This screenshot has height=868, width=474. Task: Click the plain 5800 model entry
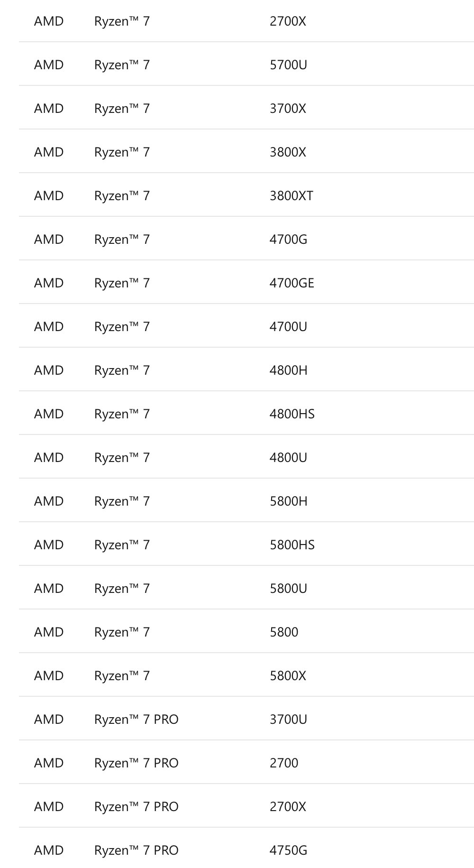pos(284,632)
